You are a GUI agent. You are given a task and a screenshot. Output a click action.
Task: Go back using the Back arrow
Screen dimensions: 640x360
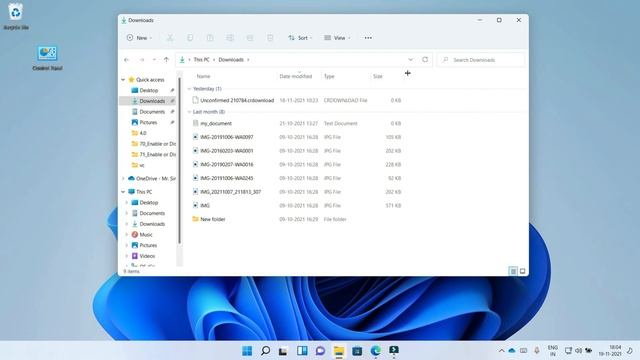click(127, 60)
